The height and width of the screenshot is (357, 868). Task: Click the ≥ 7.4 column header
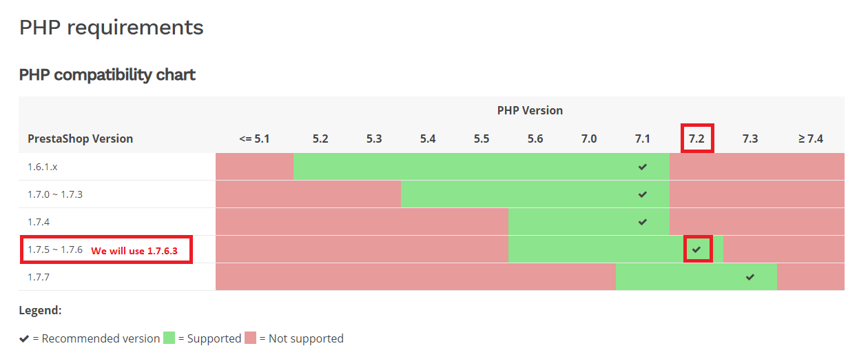pyautogui.click(x=811, y=139)
